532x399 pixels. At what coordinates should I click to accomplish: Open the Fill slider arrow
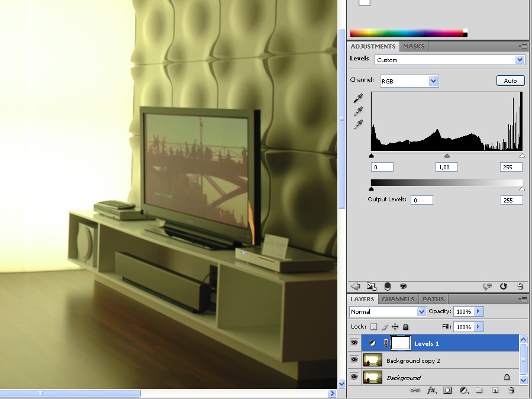[x=478, y=326]
